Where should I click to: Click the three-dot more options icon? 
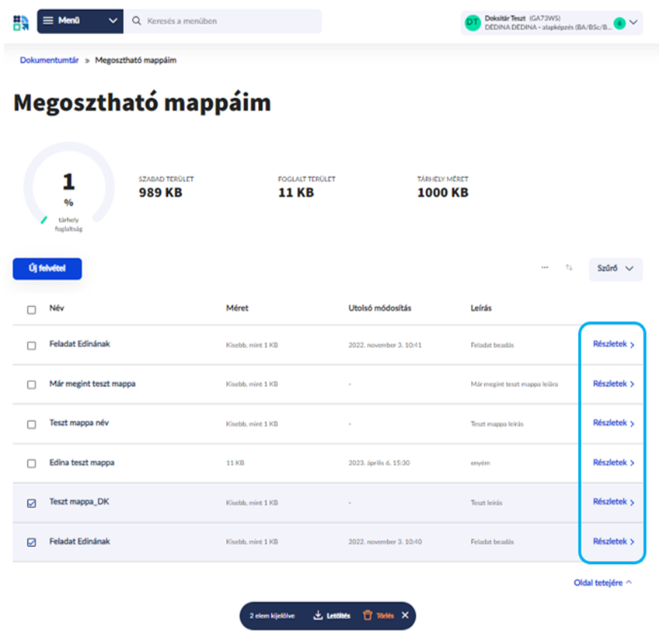(545, 268)
